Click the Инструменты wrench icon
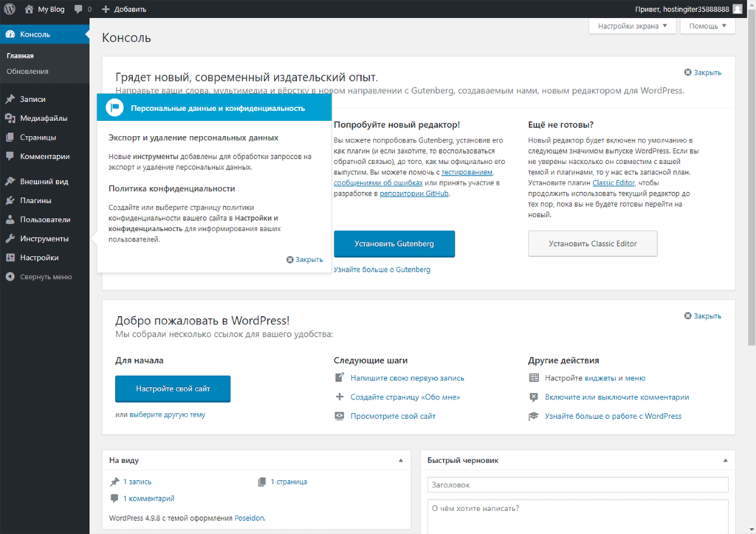Screen dimensions: 756x534 (10, 239)
